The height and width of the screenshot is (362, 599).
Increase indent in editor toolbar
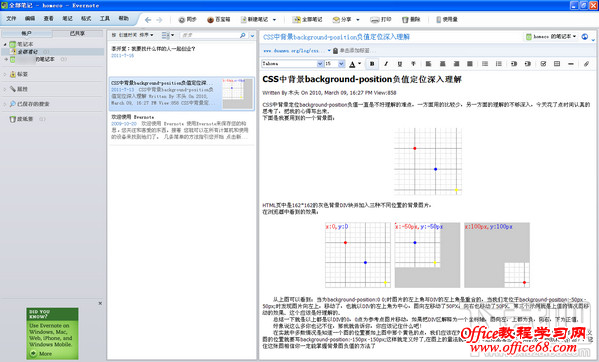528,64
